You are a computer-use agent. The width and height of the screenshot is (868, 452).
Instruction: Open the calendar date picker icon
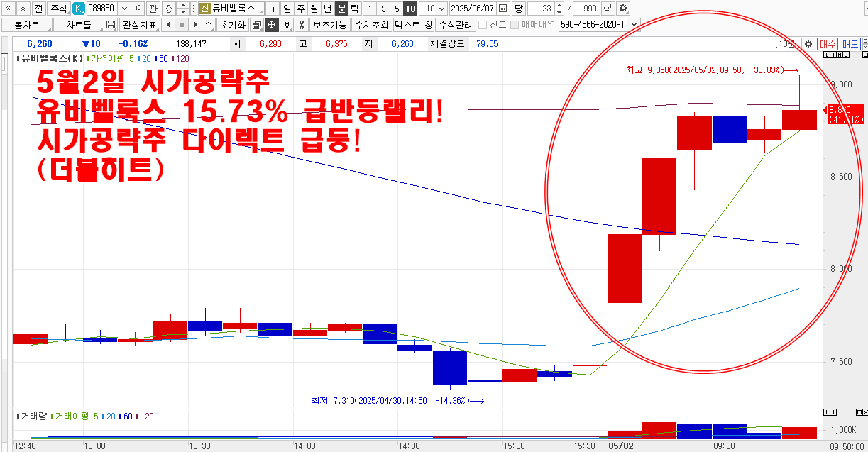click(x=502, y=9)
